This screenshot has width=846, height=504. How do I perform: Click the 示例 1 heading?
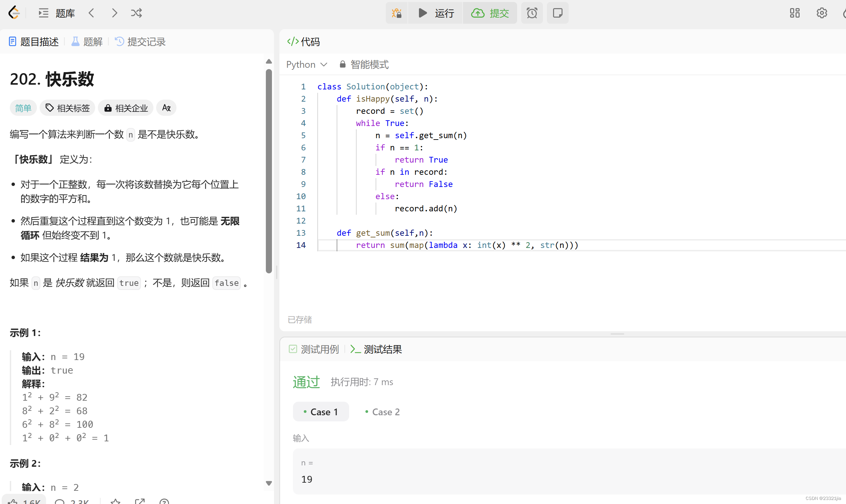coord(25,333)
